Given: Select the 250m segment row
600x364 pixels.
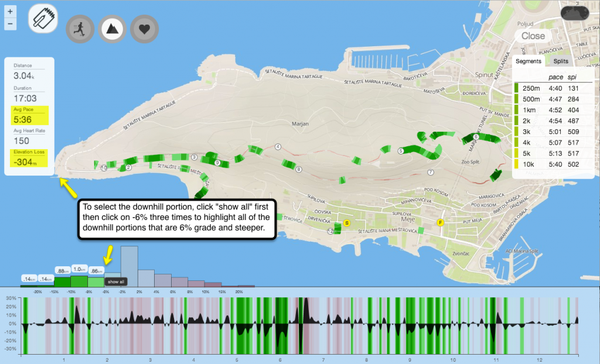Looking at the screenshot, I should tap(553, 88).
